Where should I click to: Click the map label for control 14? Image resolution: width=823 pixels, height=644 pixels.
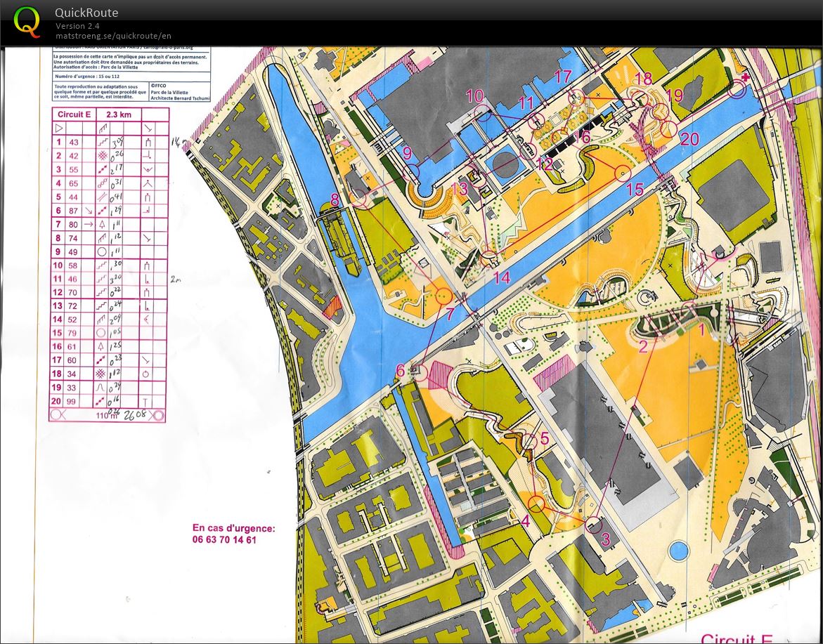click(501, 277)
